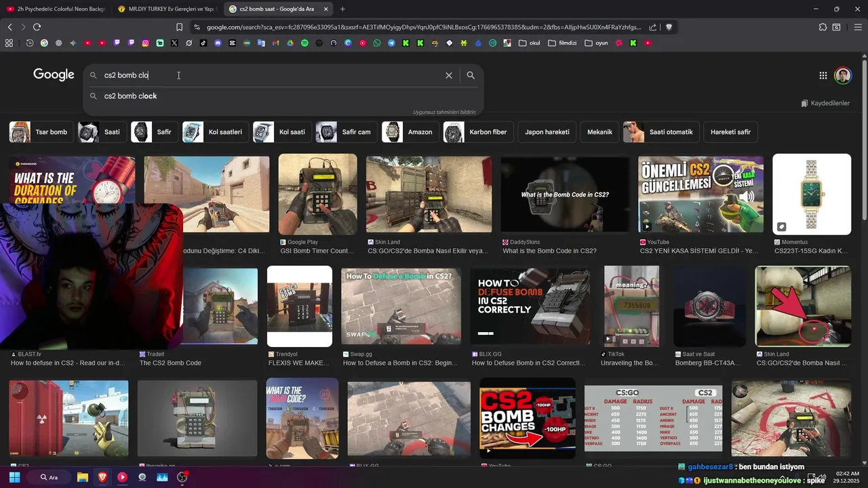Viewport: 868px width, 488px height.
Task: Expand the okul bookmarks folder
Action: pos(529,43)
